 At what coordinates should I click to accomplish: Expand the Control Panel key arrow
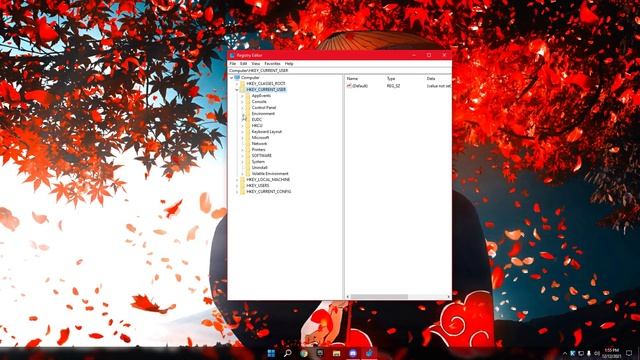pyautogui.click(x=242, y=108)
